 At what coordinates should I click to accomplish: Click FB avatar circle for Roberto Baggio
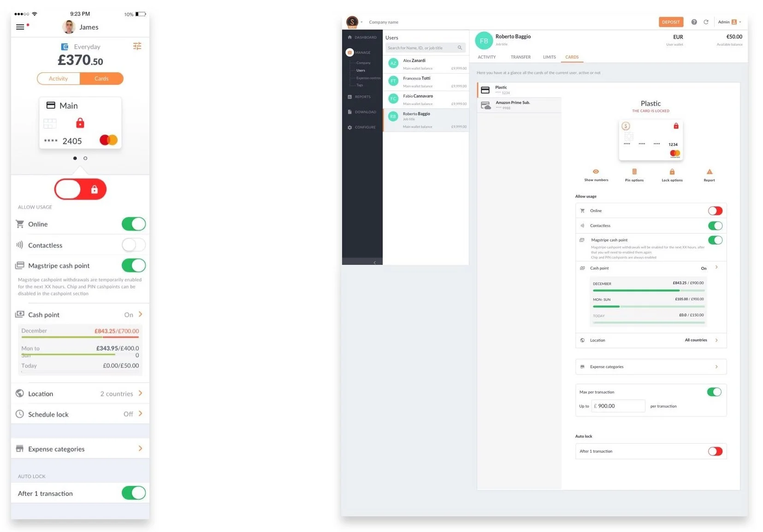pyautogui.click(x=484, y=41)
